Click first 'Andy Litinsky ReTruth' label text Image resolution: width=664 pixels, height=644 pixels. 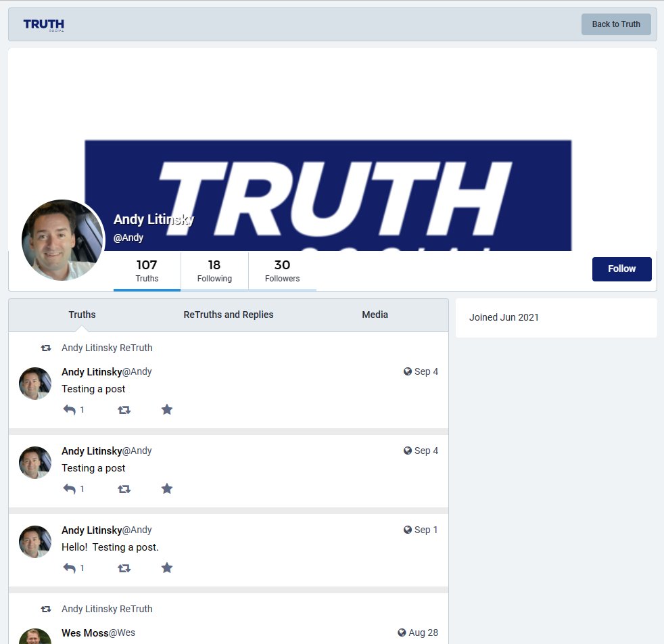pyautogui.click(x=107, y=348)
